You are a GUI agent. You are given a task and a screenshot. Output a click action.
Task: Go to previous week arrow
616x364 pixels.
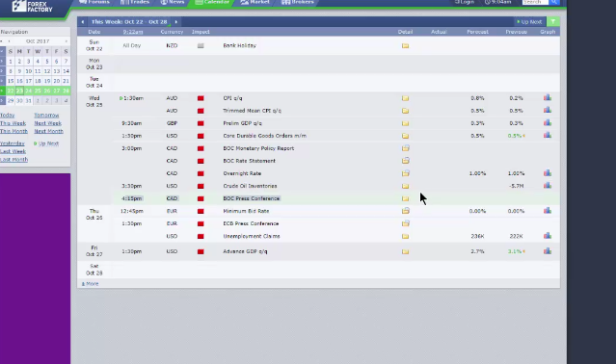pyautogui.click(x=83, y=22)
